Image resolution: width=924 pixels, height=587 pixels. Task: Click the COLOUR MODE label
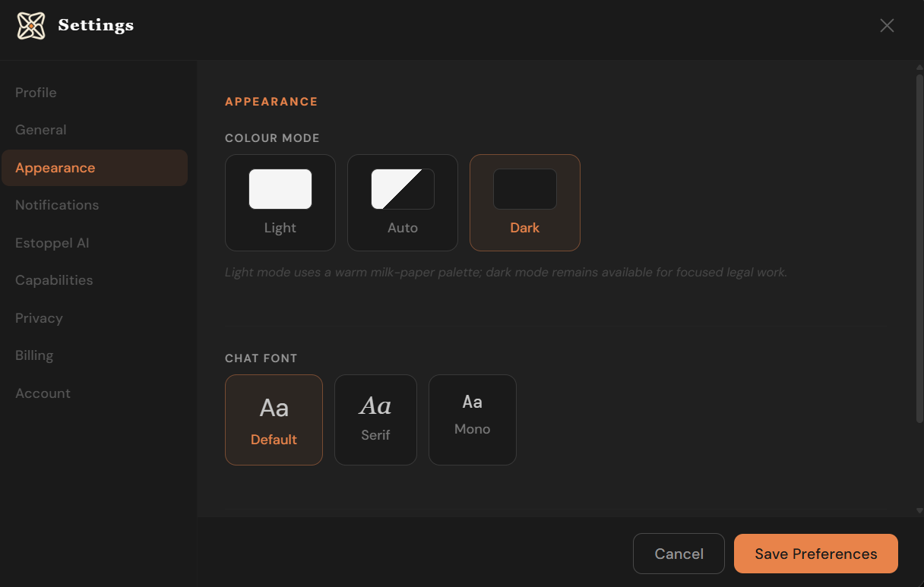(272, 138)
